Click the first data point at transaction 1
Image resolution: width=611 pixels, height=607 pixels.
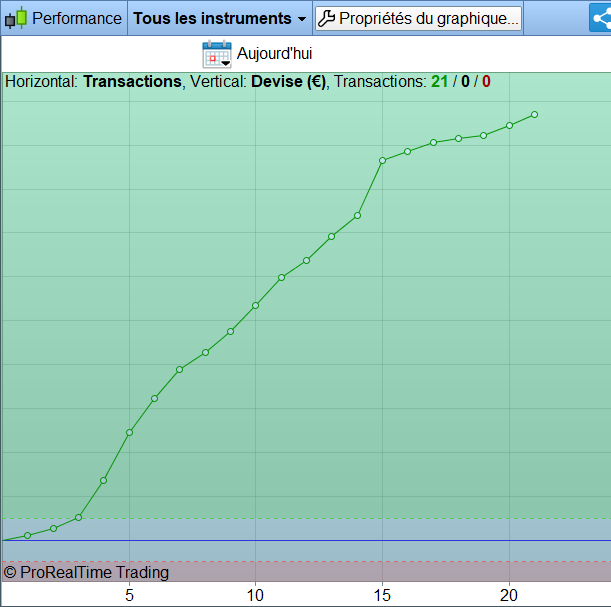(27, 536)
